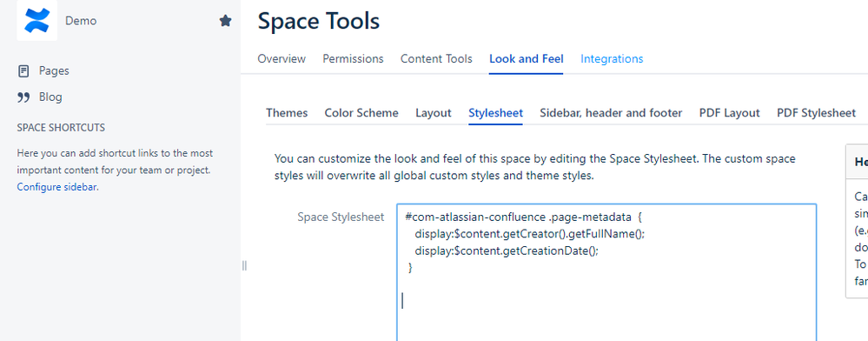Click the Pages document icon in the sidebar

pos(23,71)
